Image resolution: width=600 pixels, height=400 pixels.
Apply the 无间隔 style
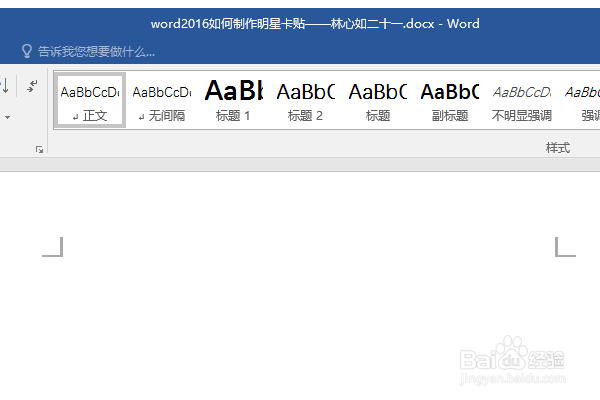[162, 100]
